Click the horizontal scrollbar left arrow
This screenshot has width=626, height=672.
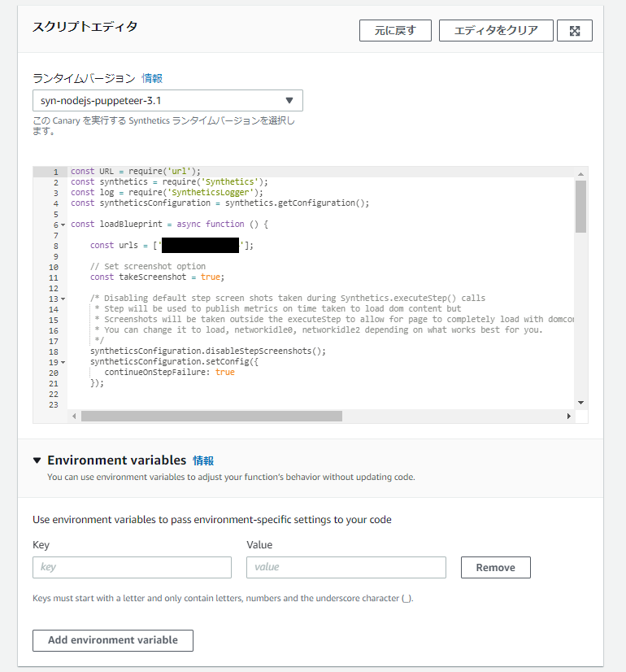point(74,417)
